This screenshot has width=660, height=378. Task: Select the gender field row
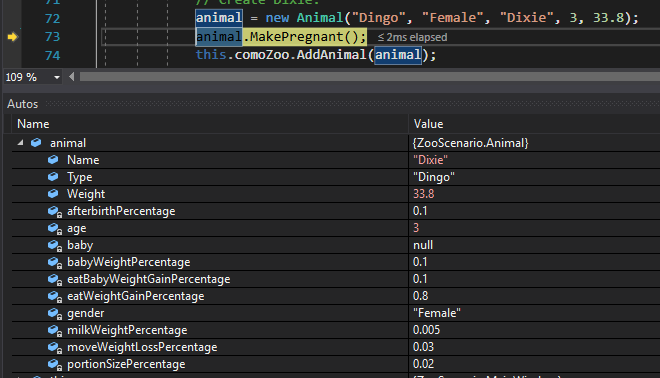click(x=336, y=313)
